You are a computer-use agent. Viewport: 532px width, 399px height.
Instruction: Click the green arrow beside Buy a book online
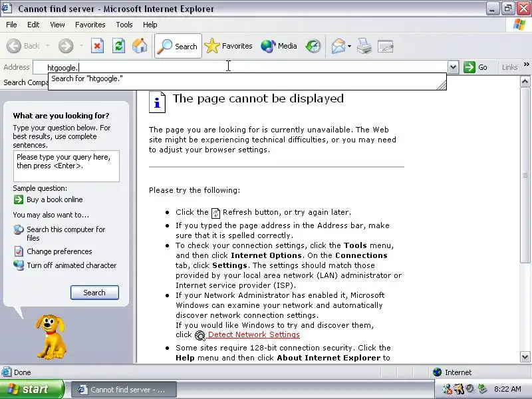pos(19,199)
